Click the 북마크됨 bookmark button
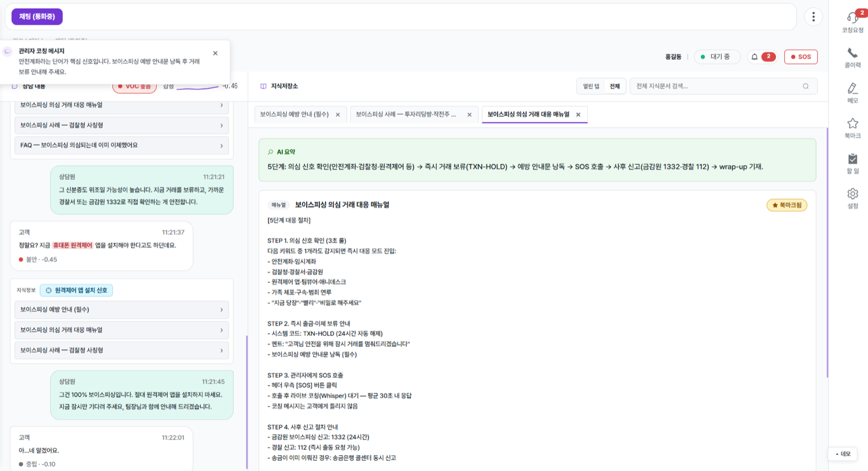This screenshot has width=868, height=471. [x=787, y=205]
